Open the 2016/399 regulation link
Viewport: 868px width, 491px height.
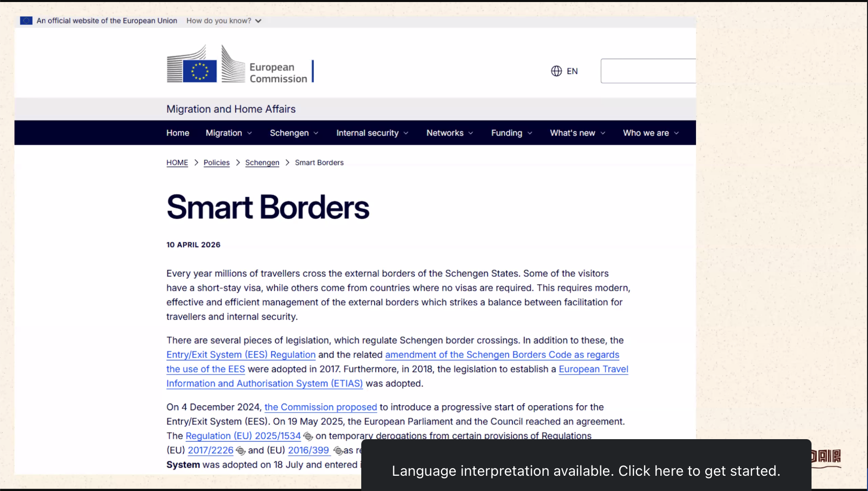pyautogui.click(x=308, y=450)
